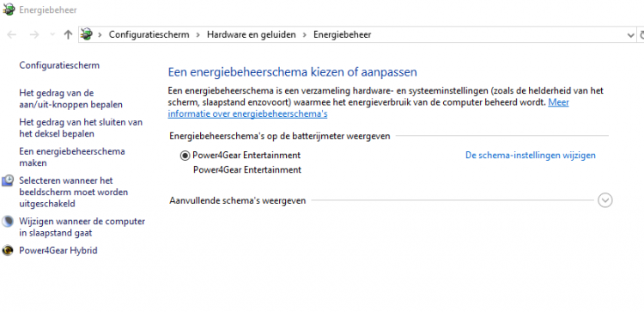The image size is (644, 312).
Task: Go up one level with up arrow
Action: point(68,35)
